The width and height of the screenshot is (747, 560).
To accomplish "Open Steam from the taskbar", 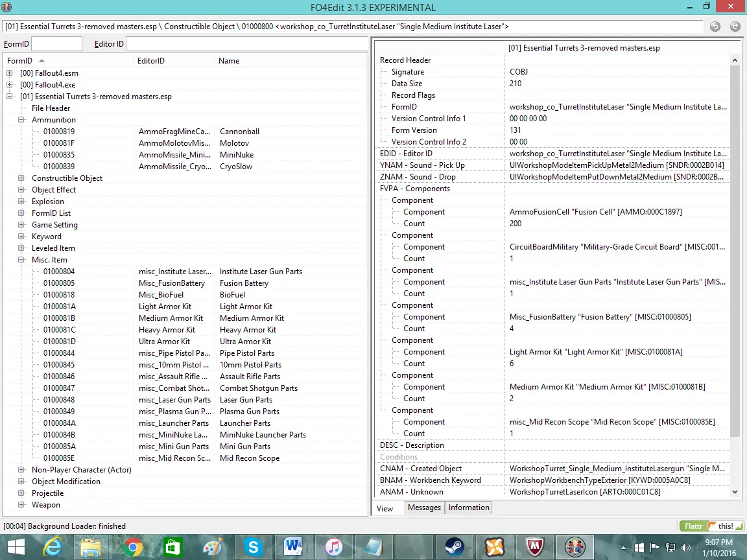I will point(454,546).
